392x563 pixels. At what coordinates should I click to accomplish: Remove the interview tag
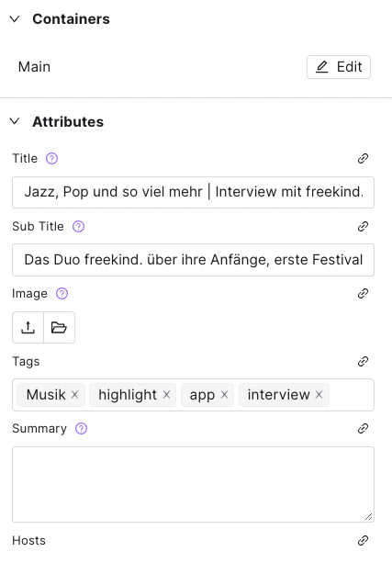coord(319,395)
